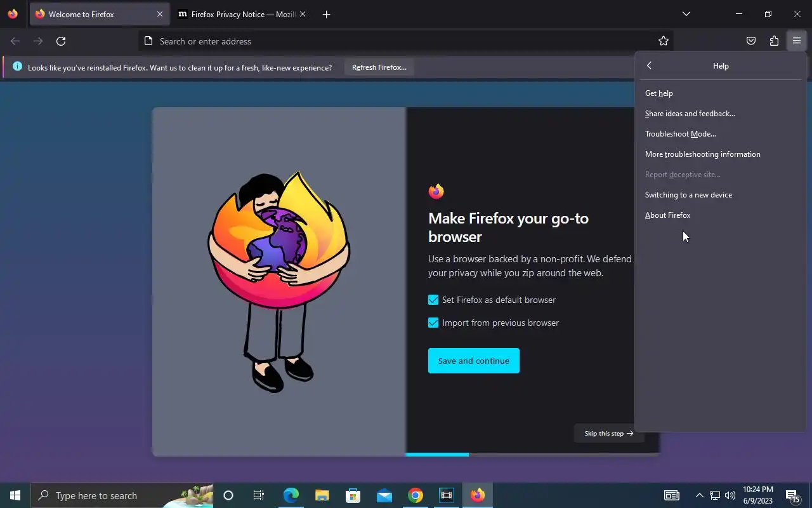This screenshot has height=508, width=812.
Task: Click the Windows taskbar search box
Action: pos(122,495)
